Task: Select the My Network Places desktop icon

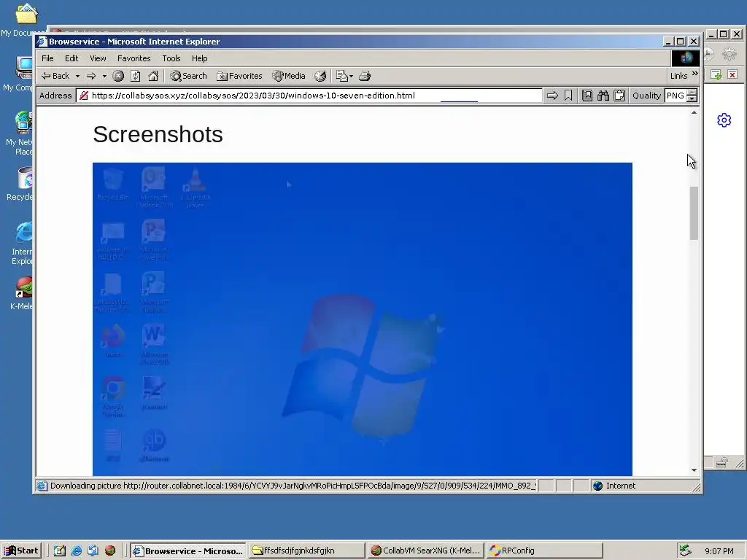Action: tap(18, 133)
